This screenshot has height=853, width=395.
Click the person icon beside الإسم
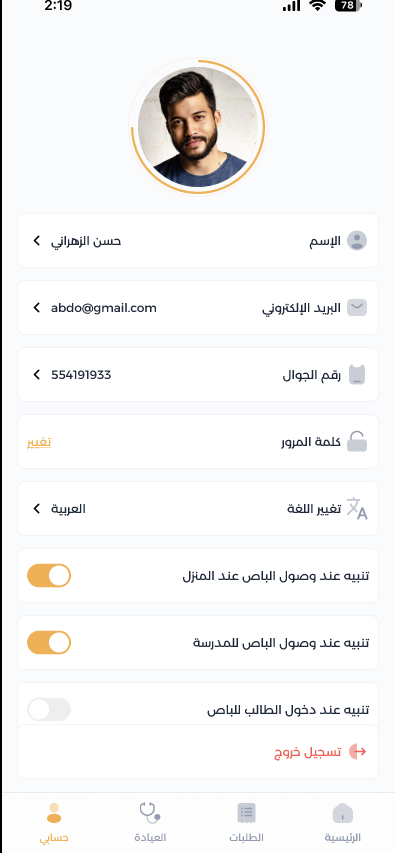tap(357, 240)
